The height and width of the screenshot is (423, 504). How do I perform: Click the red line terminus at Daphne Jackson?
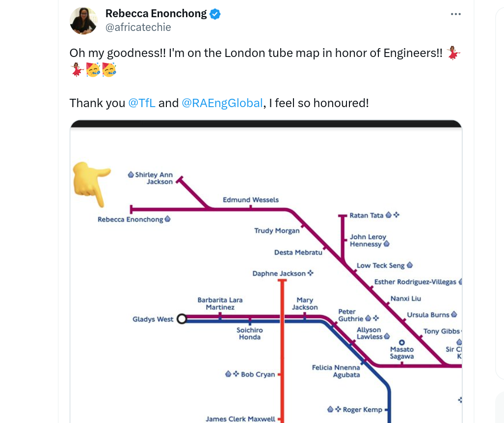(x=282, y=281)
